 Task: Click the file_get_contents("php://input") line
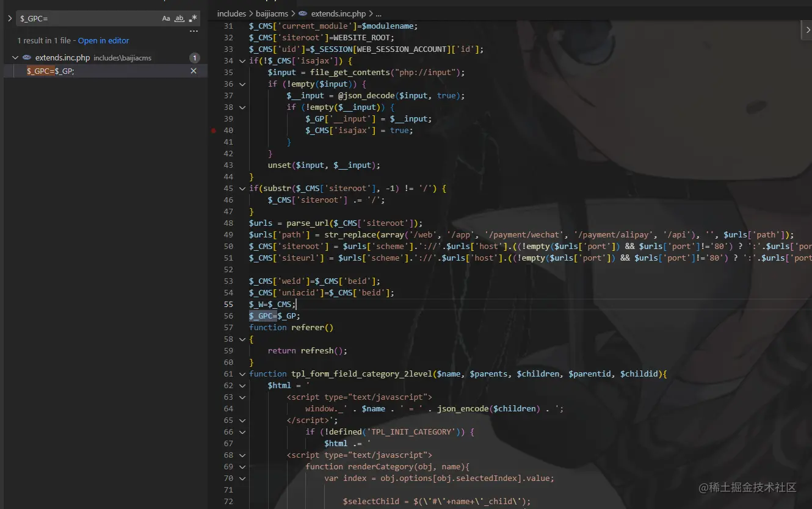[x=366, y=73]
